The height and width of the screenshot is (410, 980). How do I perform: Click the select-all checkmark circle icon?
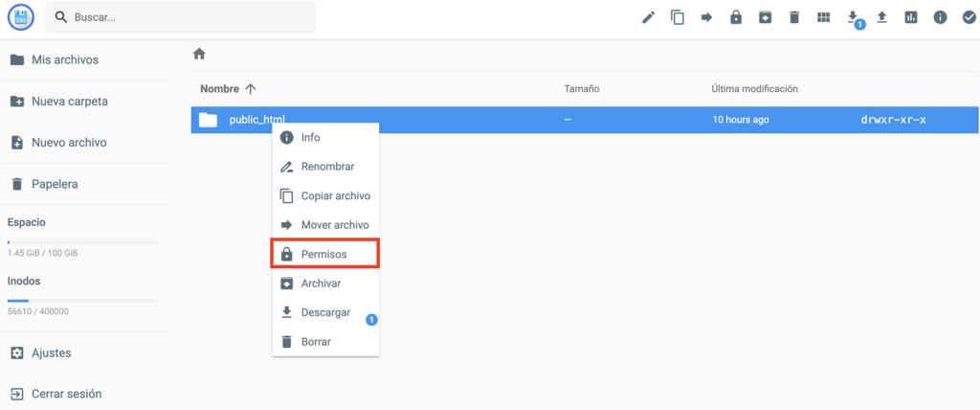969,17
